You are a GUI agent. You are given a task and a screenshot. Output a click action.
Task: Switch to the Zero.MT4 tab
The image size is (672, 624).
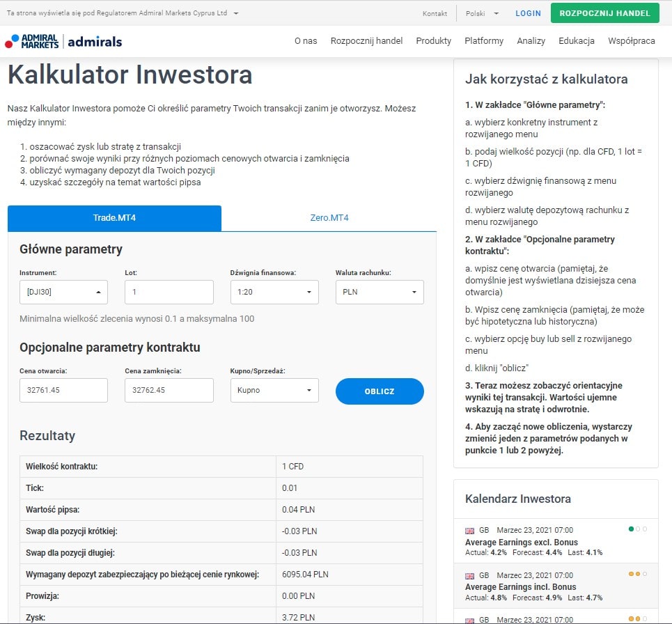pyautogui.click(x=329, y=218)
